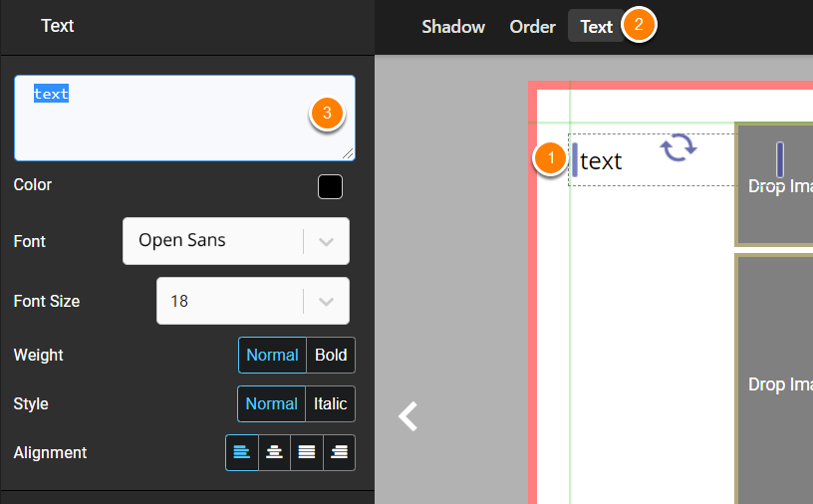This screenshot has height=504, width=813.
Task: Click the Color label
Action: 33,185
